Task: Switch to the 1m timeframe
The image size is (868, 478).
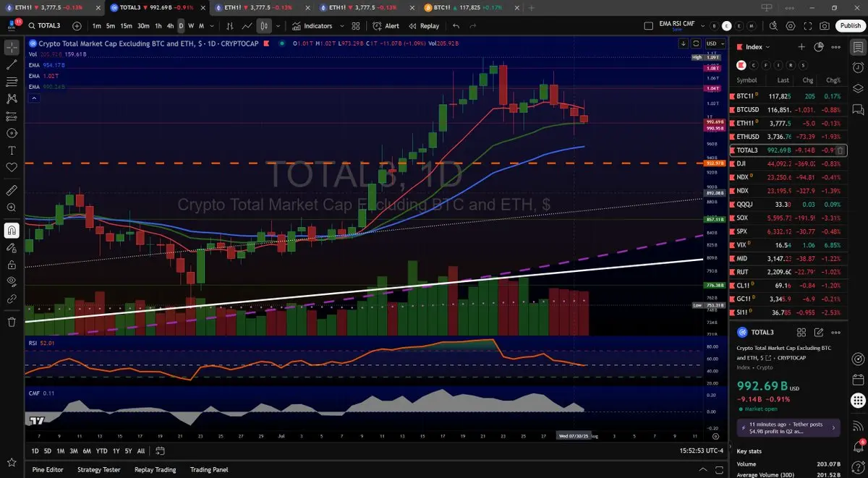Action: pos(97,26)
